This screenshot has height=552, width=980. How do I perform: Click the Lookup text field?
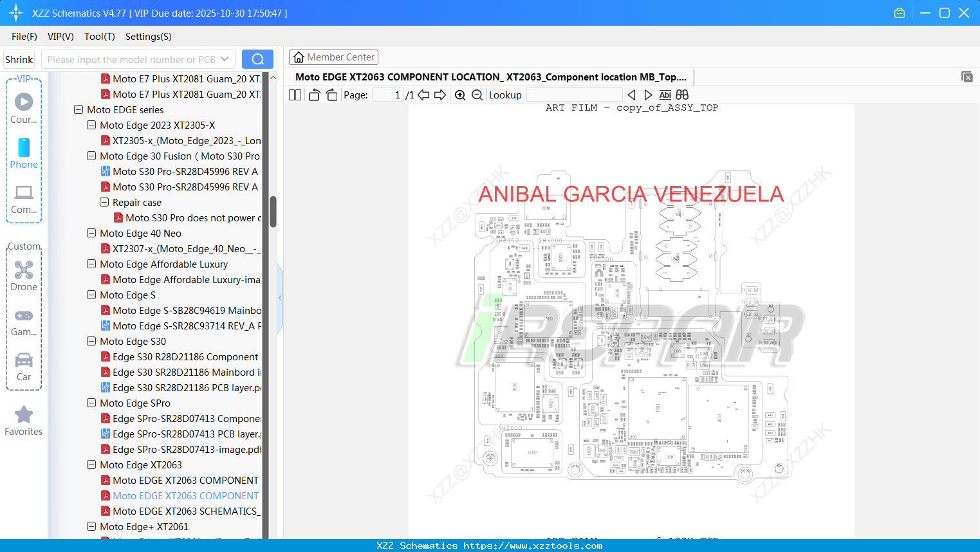[x=574, y=95]
